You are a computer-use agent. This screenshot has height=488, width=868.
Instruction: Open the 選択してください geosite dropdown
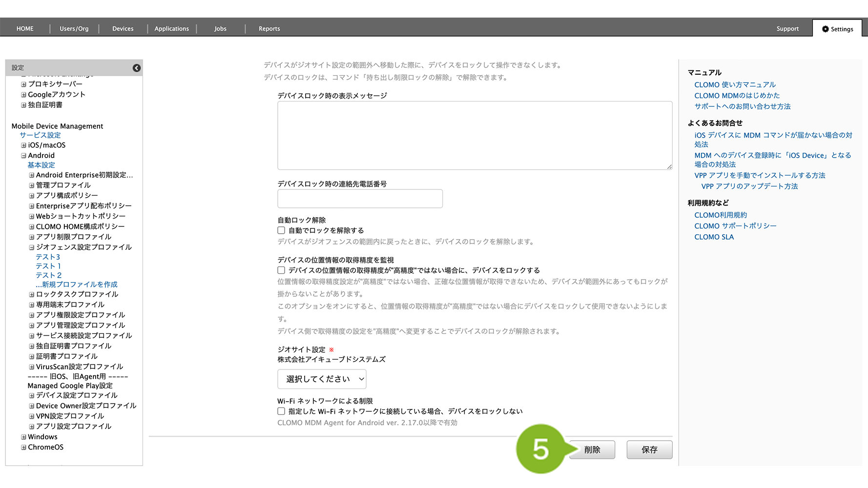322,379
